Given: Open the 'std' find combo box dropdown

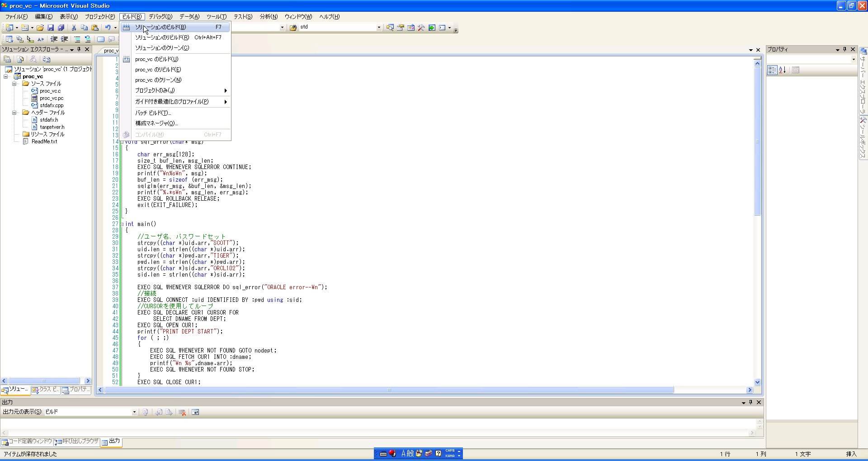Looking at the screenshot, I should 379,27.
